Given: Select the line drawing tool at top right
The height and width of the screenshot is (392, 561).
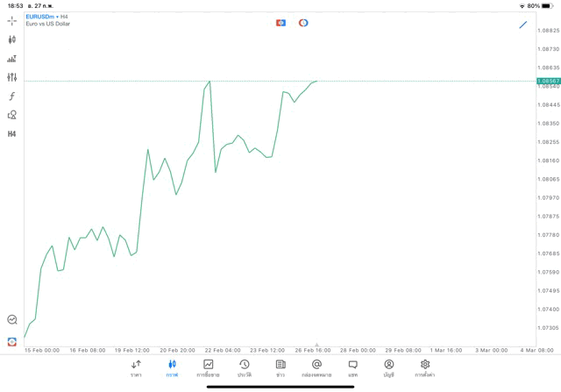Looking at the screenshot, I should pyautogui.click(x=523, y=25).
